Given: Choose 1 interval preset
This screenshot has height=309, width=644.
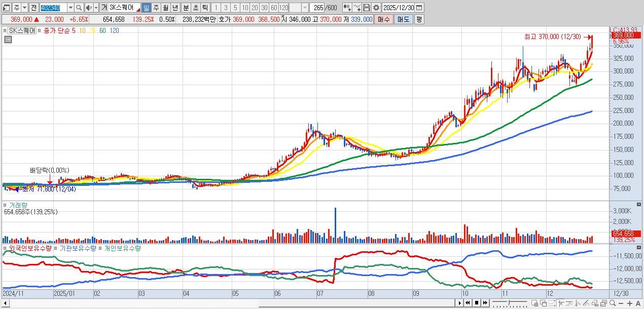Looking at the screenshot, I should (216, 8).
